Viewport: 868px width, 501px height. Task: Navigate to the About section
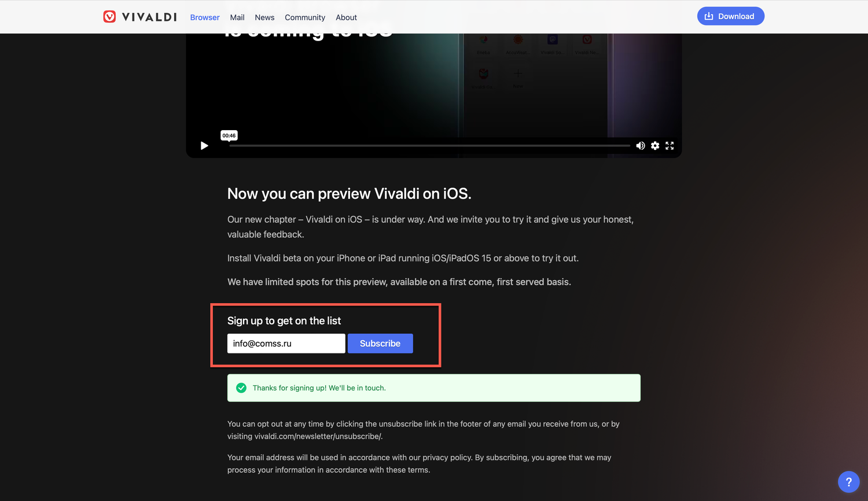346,17
